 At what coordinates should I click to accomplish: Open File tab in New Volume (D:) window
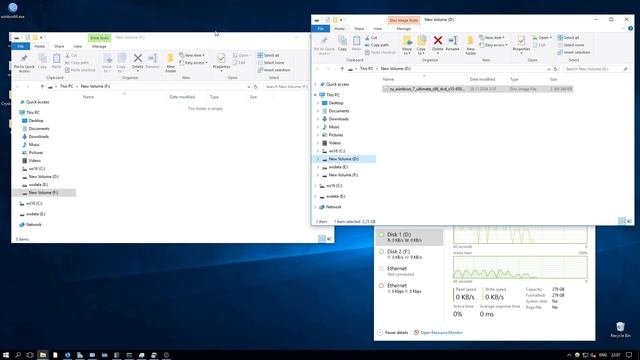click(321, 29)
